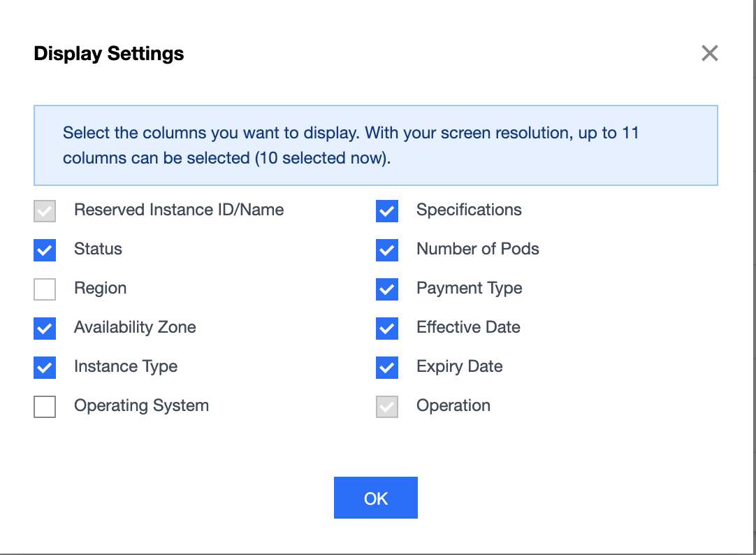The image size is (756, 555).
Task: Click the blue column selection info banner
Action: pyautogui.click(x=375, y=145)
